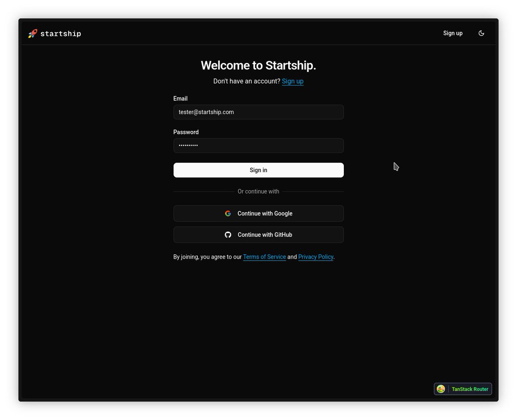Focus the Email input field
The image size is (517, 420).
tap(258, 112)
